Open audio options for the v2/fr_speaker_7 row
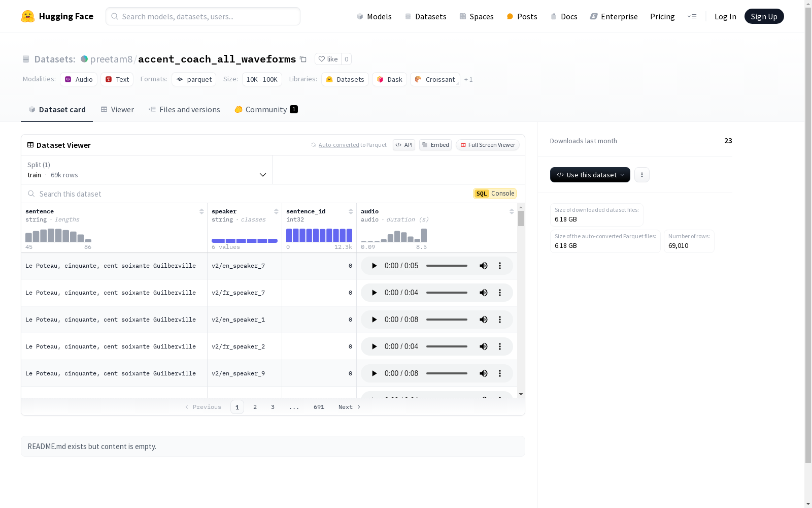 500,293
